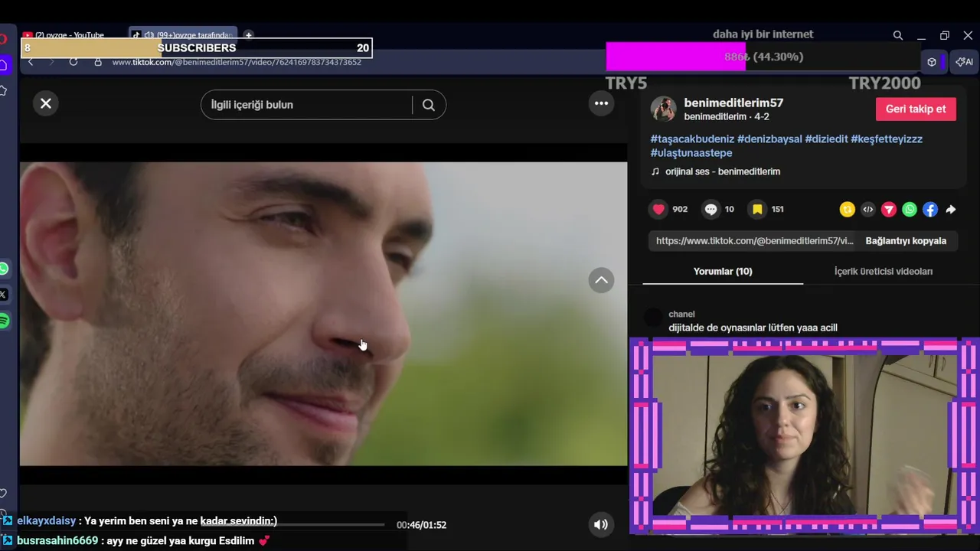
Task: Open sidebar heart favorites icon
Action: [3, 494]
